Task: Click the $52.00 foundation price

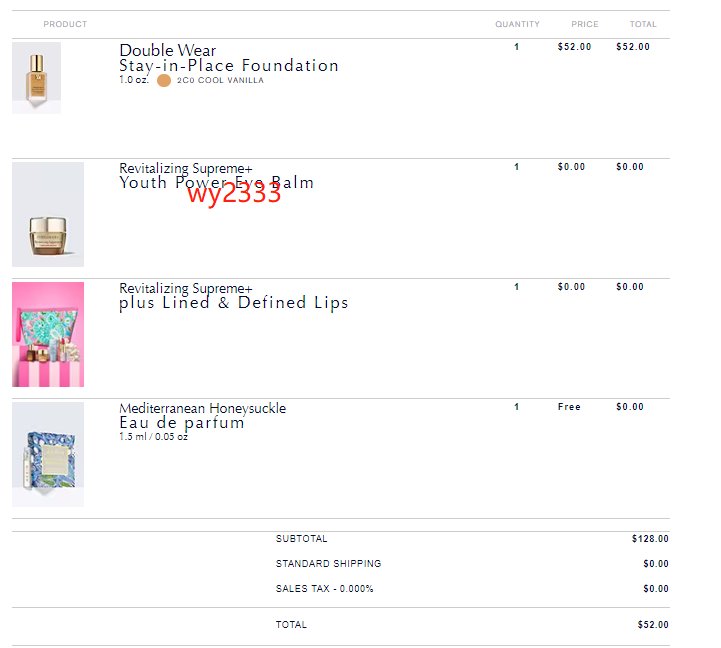Action: (x=574, y=47)
